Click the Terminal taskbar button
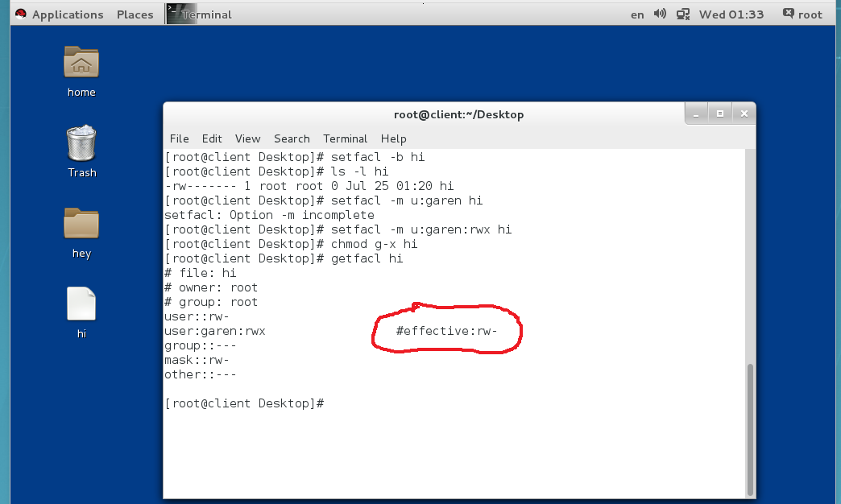The height and width of the screenshot is (504, 841). (200, 14)
